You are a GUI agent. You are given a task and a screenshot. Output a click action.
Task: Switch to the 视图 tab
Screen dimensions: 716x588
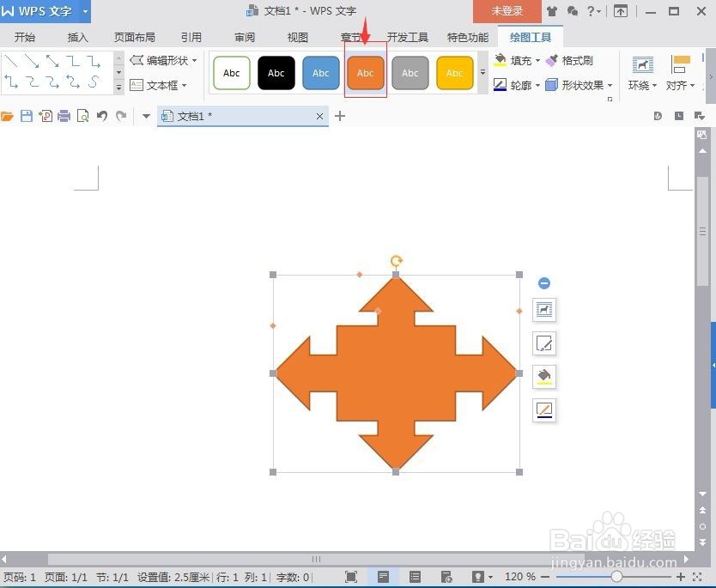[x=298, y=37]
